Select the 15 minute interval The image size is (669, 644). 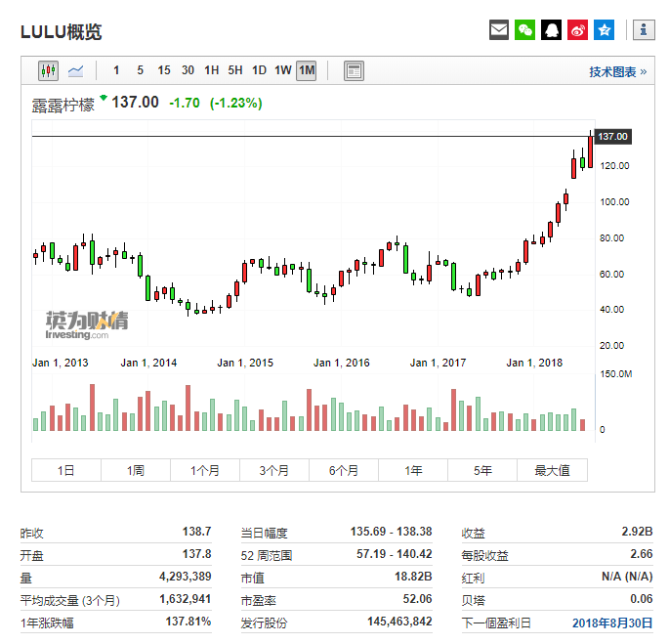click(164, 70)
